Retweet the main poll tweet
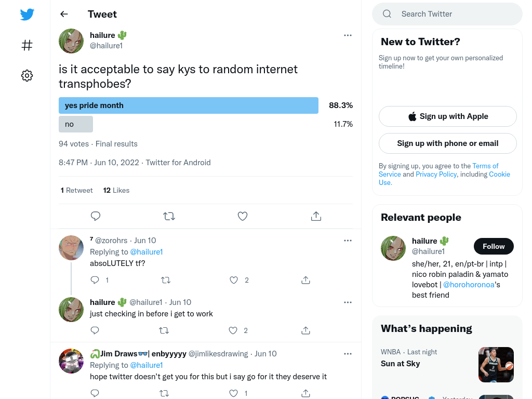 169,216
